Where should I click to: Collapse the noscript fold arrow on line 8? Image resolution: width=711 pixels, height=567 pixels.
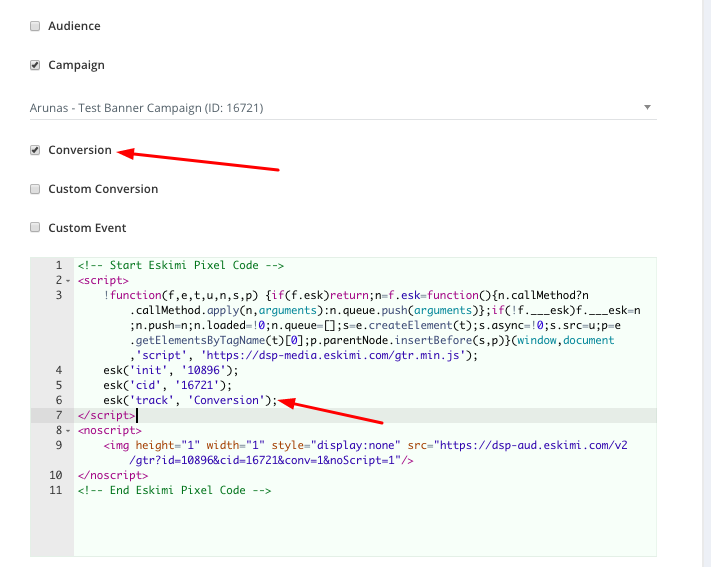coord(68,431)
